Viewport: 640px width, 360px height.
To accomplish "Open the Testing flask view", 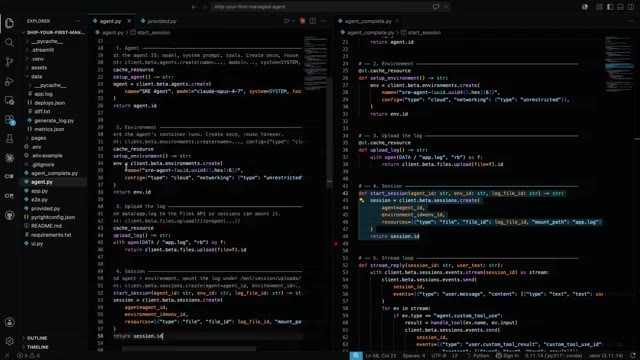I will (x=9, y=139).
